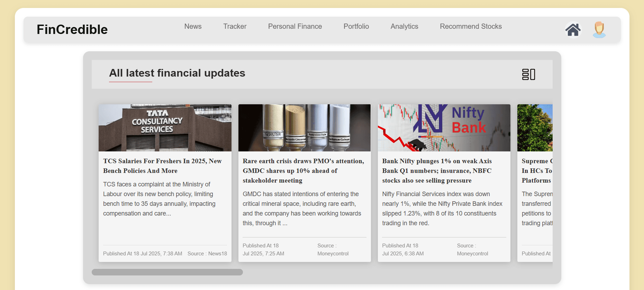The width and height of the screenshot is (644, 290).
Task: Click the FinCredible logo text
Action: tap(72, 29)
